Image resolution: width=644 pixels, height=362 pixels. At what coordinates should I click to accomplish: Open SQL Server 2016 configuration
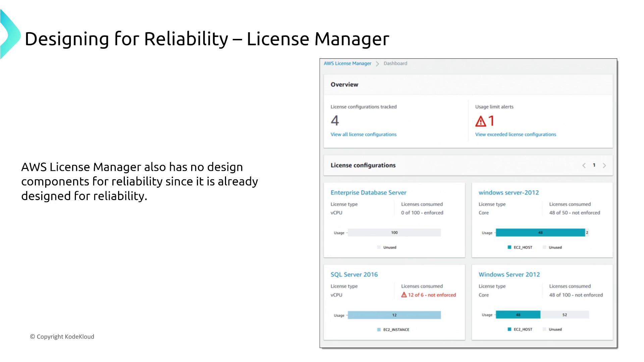pyautogui.click(x=354, y=275)
